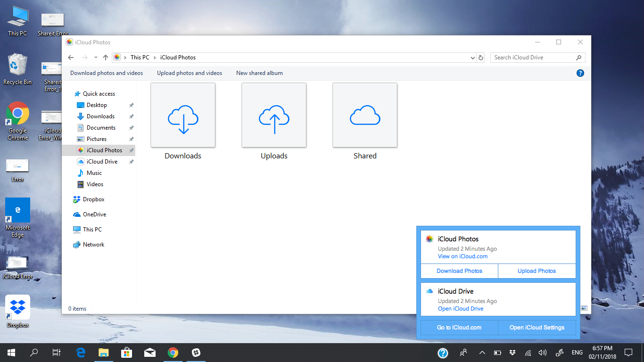Screen dimensions: 644x362
Task: Select This PC in address breadcrumb
Action: tap(140, 58)
